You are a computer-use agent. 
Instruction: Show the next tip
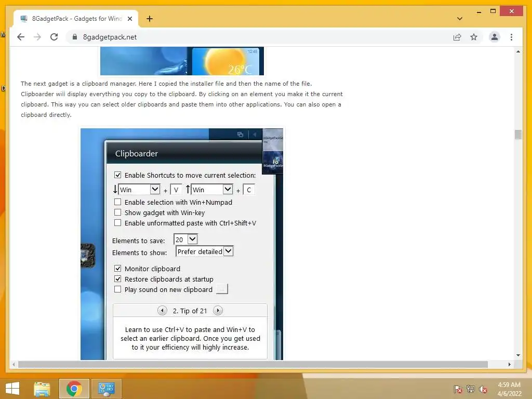pyautogui.click(x=218, y=311)
